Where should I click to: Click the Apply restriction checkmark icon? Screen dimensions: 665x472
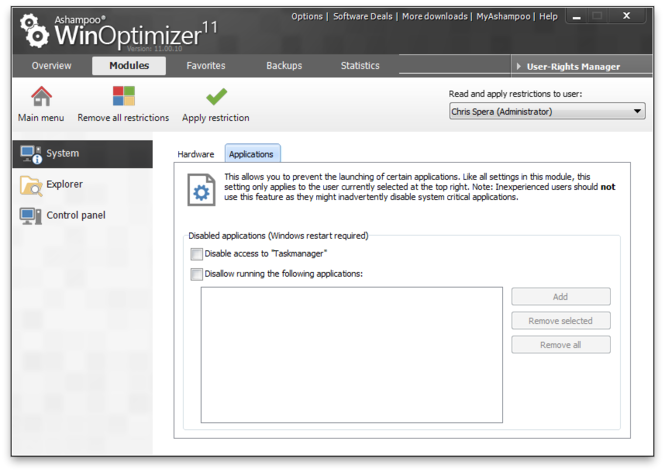pos(216,97)
